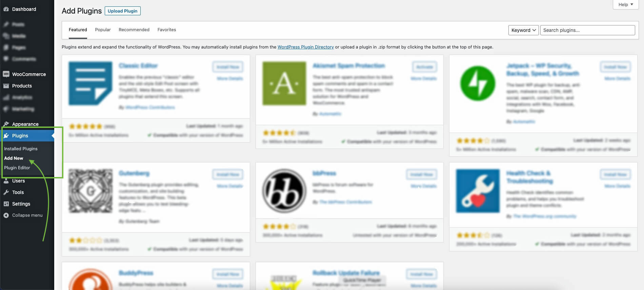The image size is (644, 290).
Task: Click the Plugins plug icon
Action: 6,136
